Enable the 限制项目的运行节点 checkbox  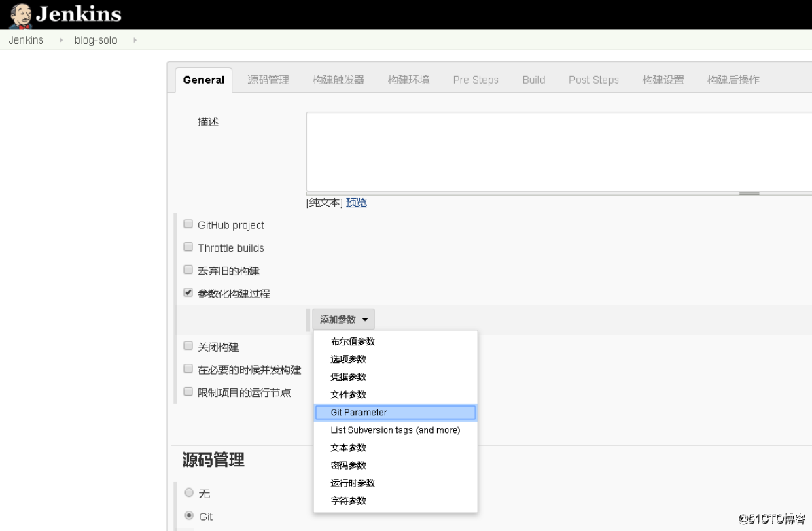(188, 391)
